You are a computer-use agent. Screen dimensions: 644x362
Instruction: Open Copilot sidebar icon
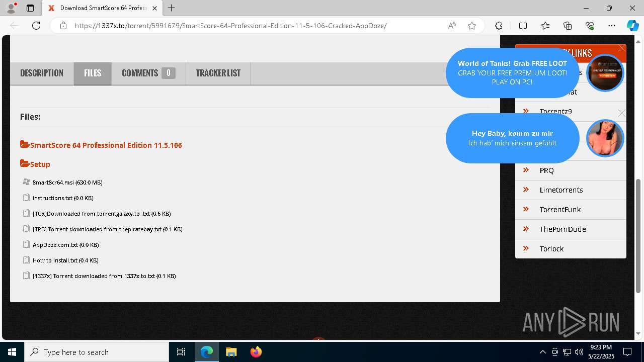[x=632, y=26]
